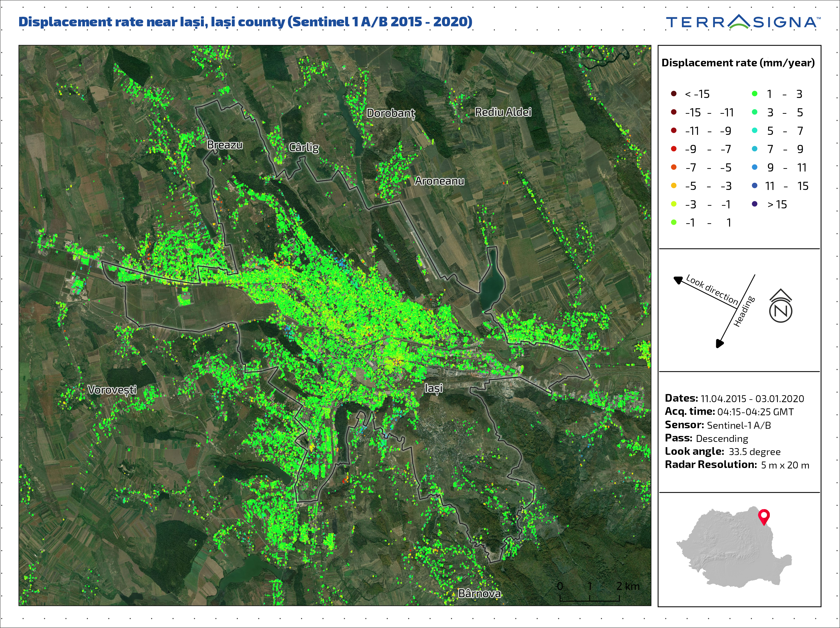Image resolution: width=840 pixels, height=628 pixels.
Task: Click the Voroveşti place label
Action: 112,389
